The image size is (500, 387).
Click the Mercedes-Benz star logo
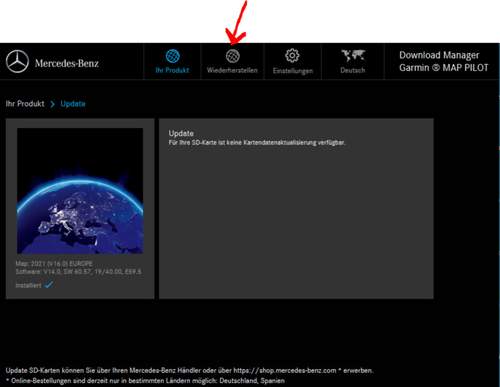(x=17, y=62)
